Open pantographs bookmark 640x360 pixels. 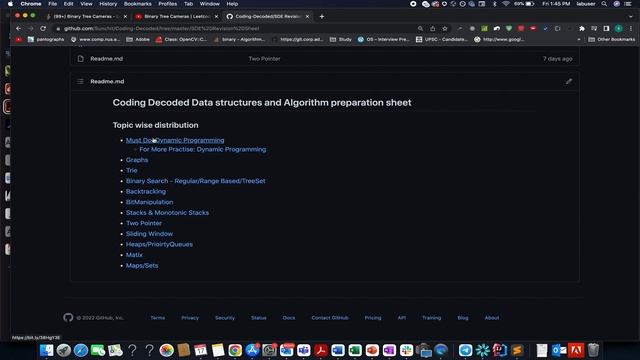click(46, 40)
